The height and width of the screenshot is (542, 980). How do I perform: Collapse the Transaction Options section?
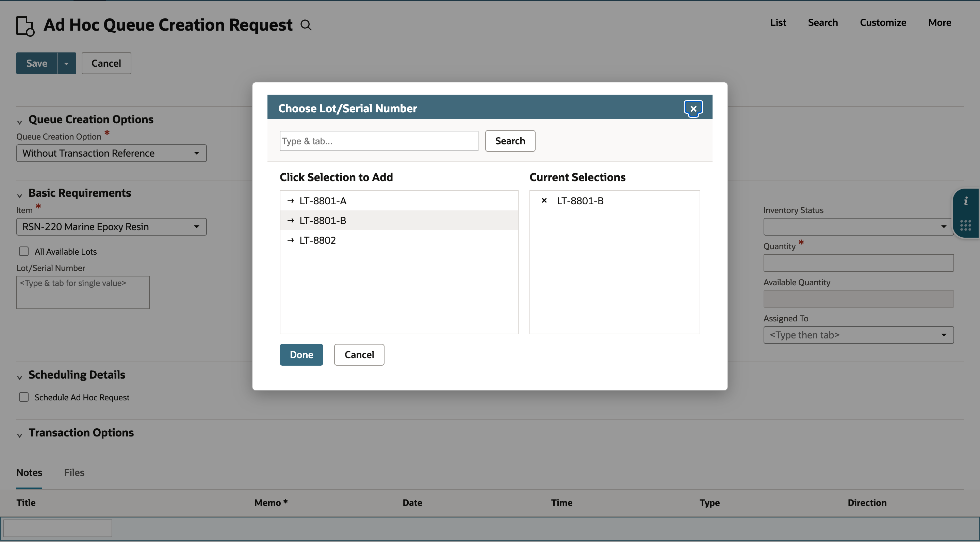tap(19, 435)
